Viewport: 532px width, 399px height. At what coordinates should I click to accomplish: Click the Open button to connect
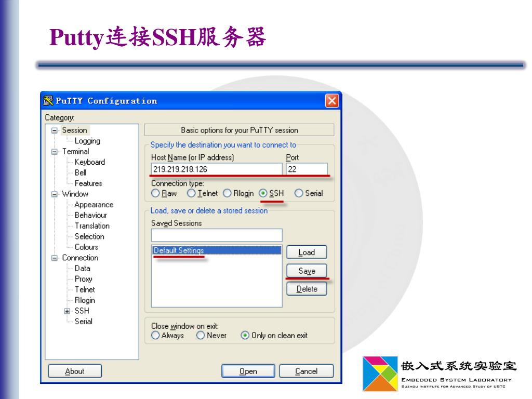[248, 371]
